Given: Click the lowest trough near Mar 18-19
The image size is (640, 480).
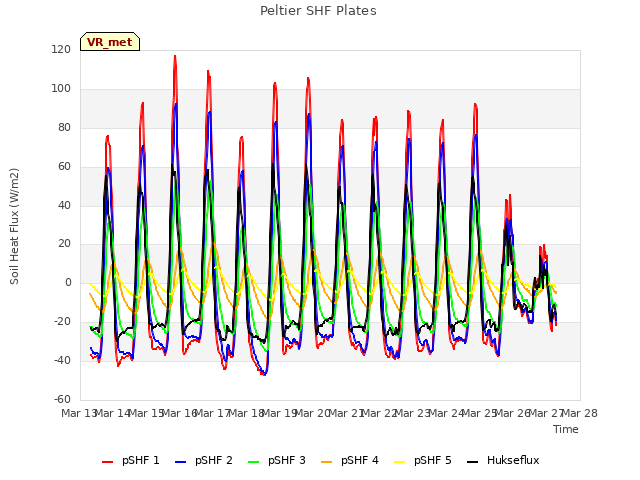Looking at the screenshot, I should tap(265, 374).
